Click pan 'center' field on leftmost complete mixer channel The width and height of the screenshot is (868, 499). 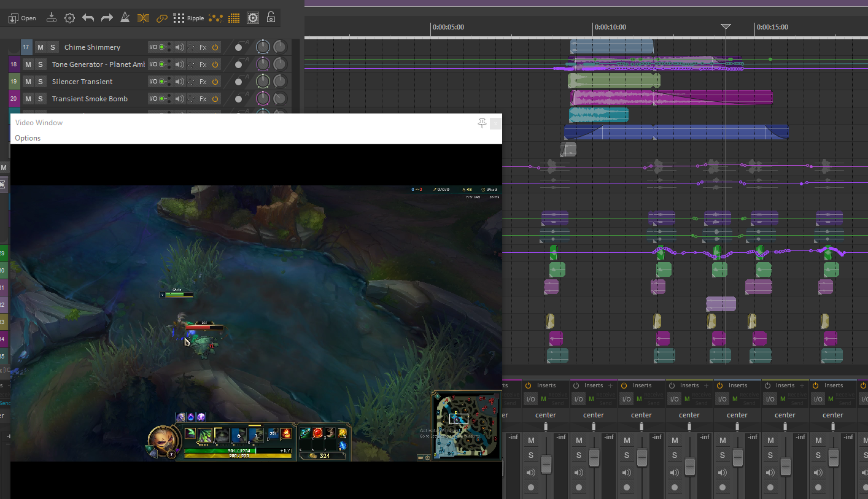coord(546,415)
